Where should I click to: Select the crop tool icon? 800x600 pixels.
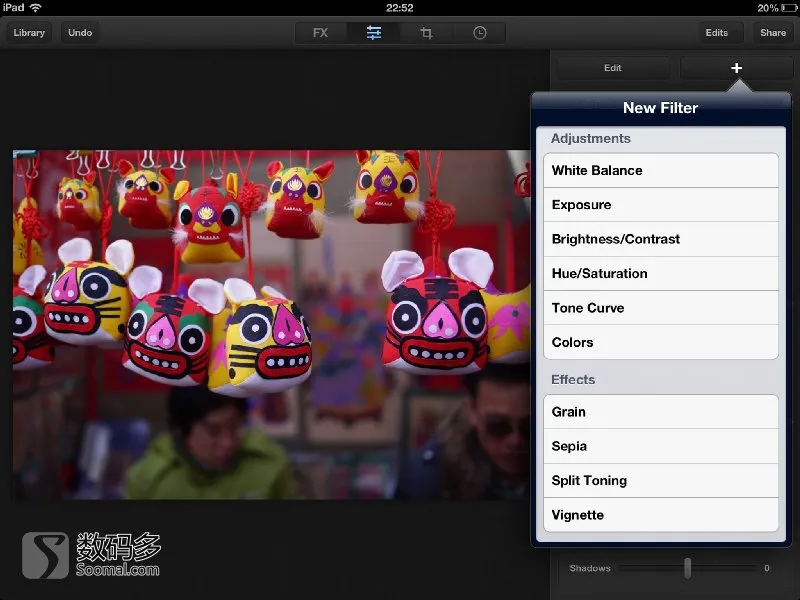[427, 33]
